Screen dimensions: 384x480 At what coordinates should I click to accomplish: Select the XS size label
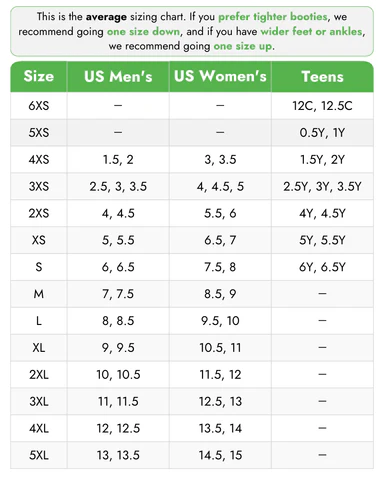click(x=39, y=240)
